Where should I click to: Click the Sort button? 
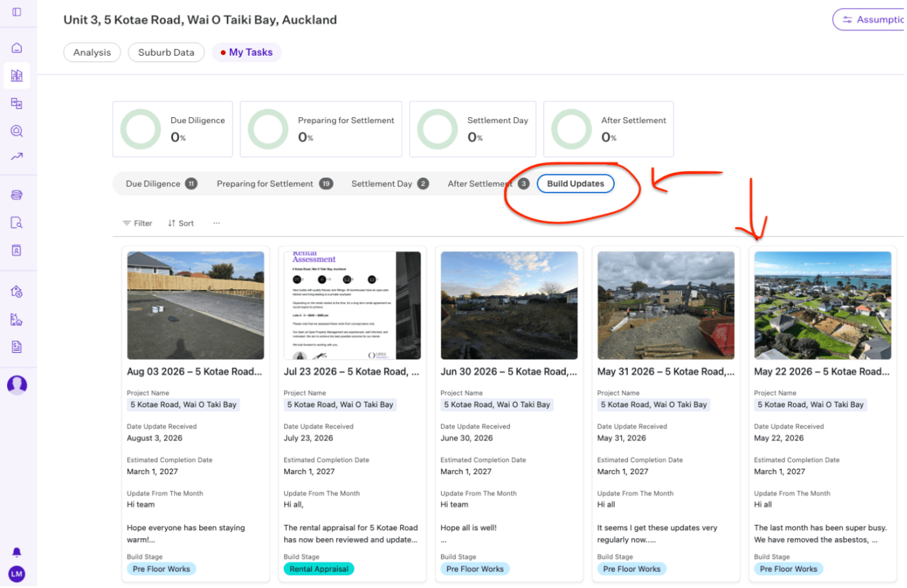(x=181, y=224)
